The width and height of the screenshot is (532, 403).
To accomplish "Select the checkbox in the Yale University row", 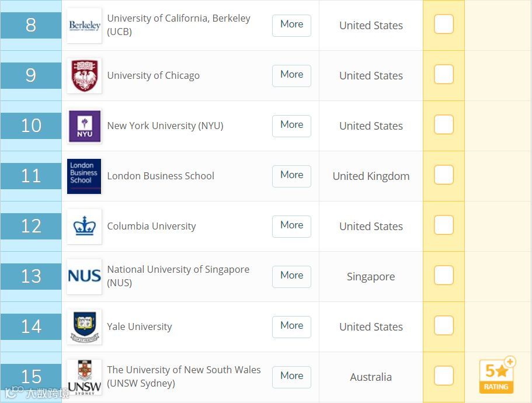I will pos(444,326).
